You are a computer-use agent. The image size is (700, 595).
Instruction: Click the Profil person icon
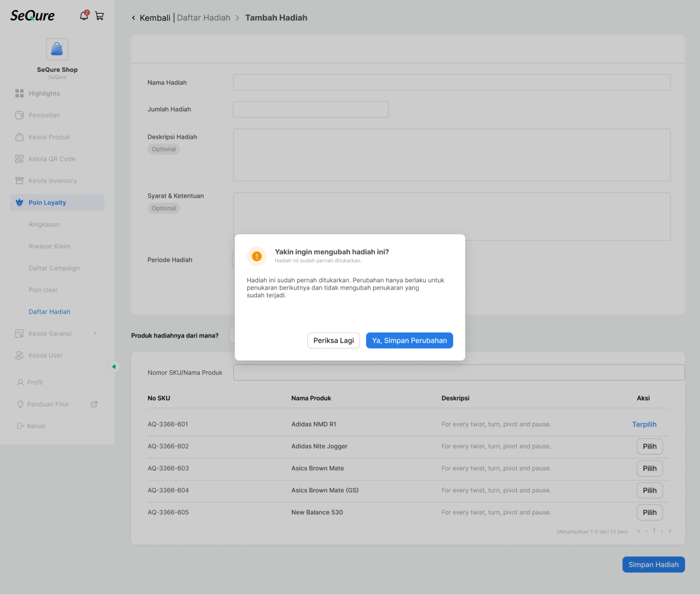[20, 383]
